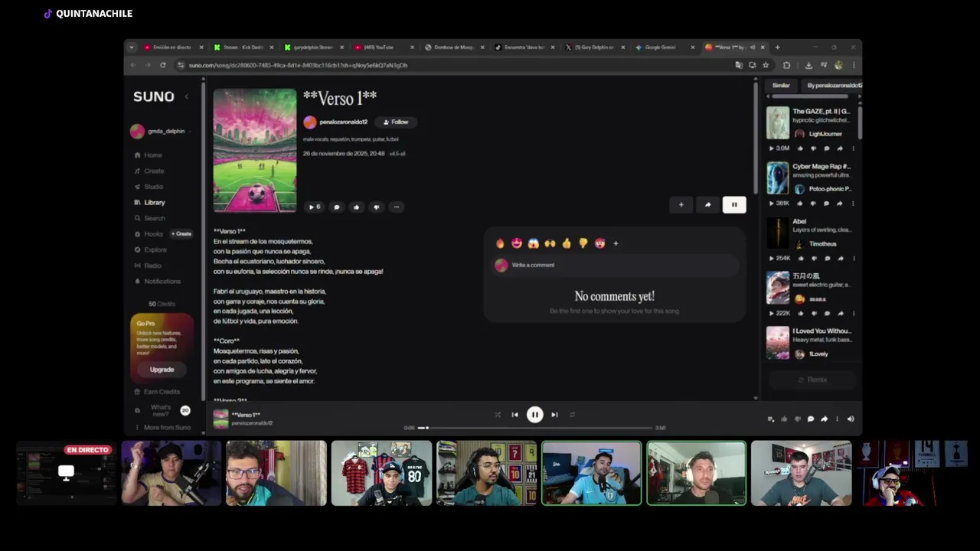React with the heart-eyes emoji

coord(517,243)
